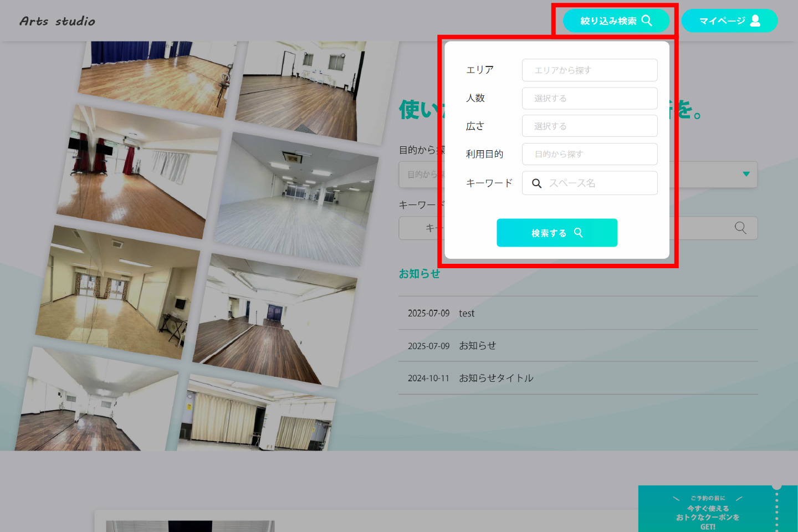Image resolution: width=798 pixels, height=532 pixels.
Task: Click the magnifier icon in background keyword bar
Action: 740,228
